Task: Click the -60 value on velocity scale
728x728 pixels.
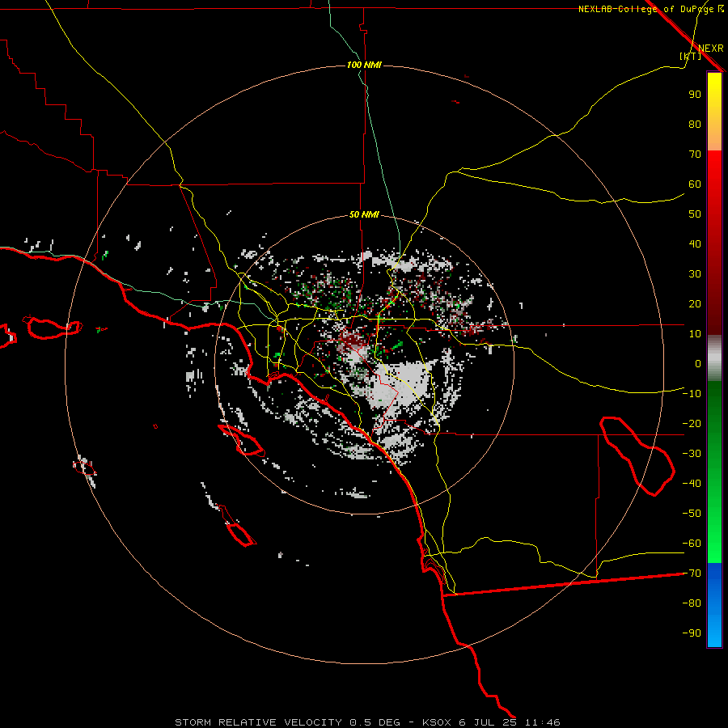Action: [x=692, y=544]
